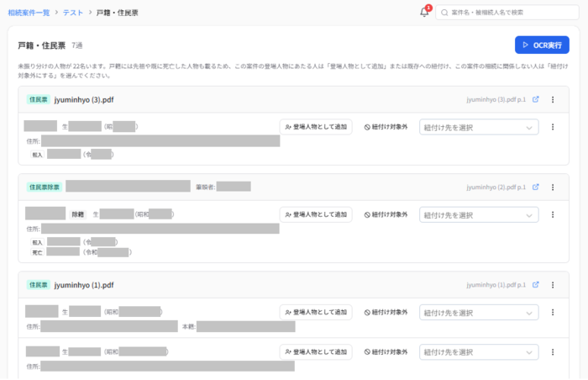Add the last listed person as 登場人物として追加

316,352
